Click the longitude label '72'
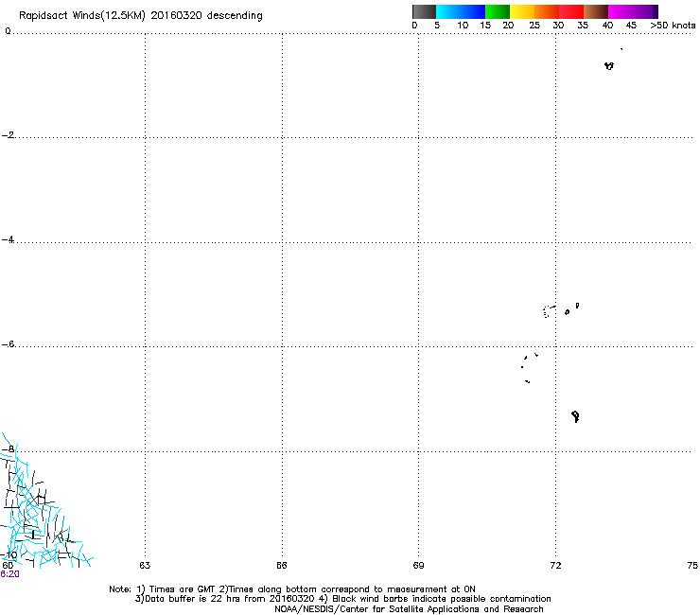This screenshot has height=615, width=700. 555,566
